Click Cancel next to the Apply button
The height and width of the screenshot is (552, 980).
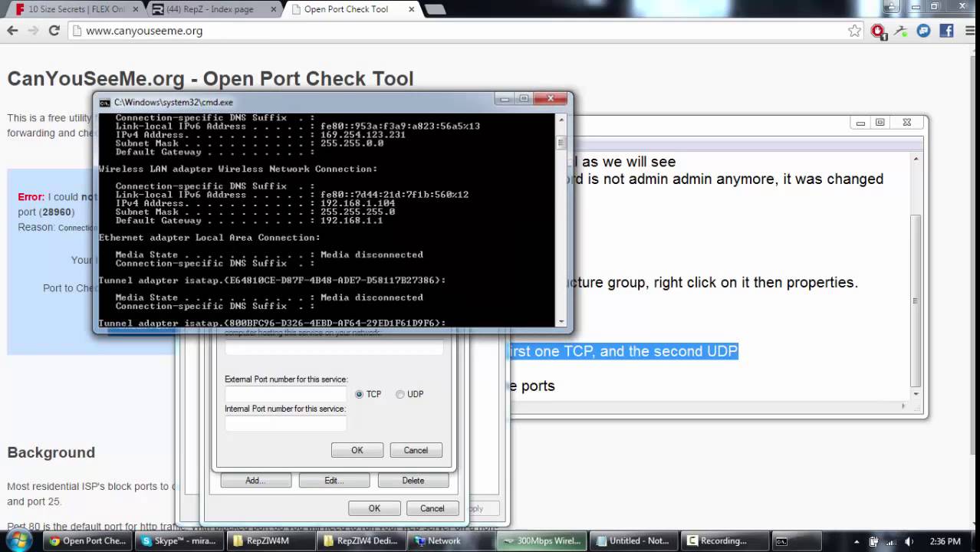coord(432,508)
